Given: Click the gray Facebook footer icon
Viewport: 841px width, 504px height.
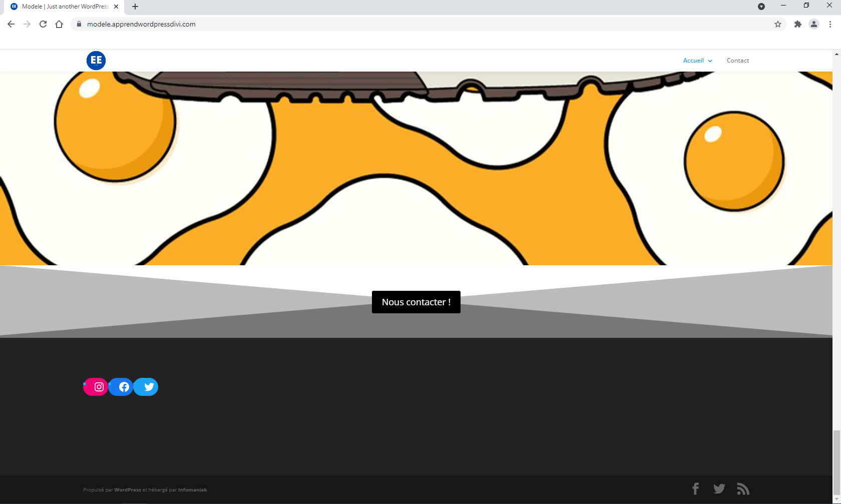Looking at the screenshot, I should (x=695, y=489).
